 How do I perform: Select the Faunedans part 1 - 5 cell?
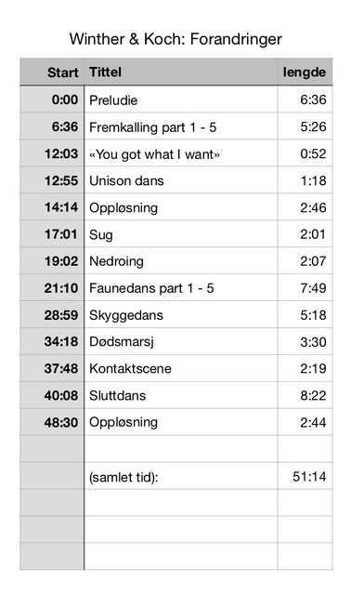pyautogui.click(x=181, y=288)
